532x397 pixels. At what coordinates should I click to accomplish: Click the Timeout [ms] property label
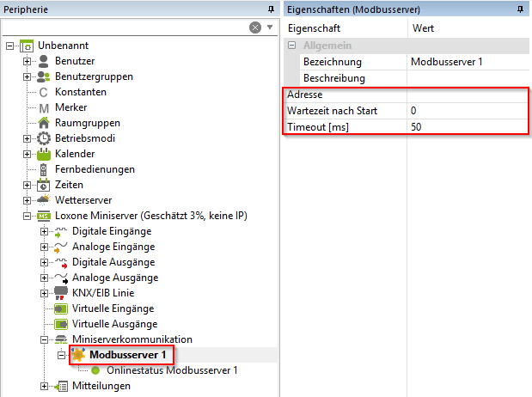[x=318, y=127]
